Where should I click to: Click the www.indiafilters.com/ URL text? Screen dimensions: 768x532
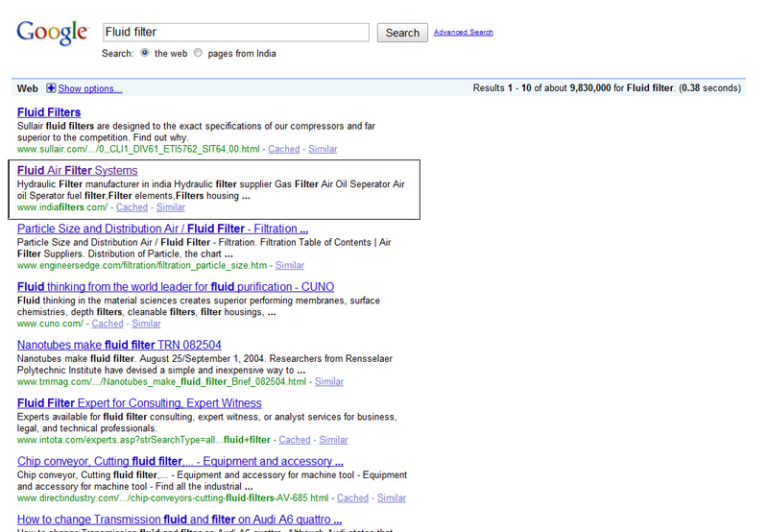point(62,207)
